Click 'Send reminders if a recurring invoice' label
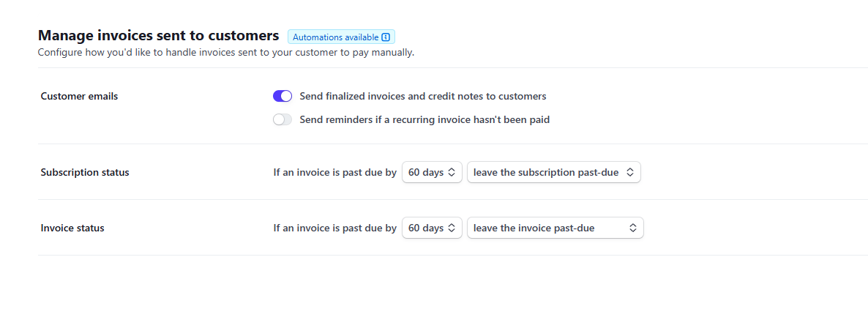The height and width of the screenshot is (309, 868). (x=424, y=119)
